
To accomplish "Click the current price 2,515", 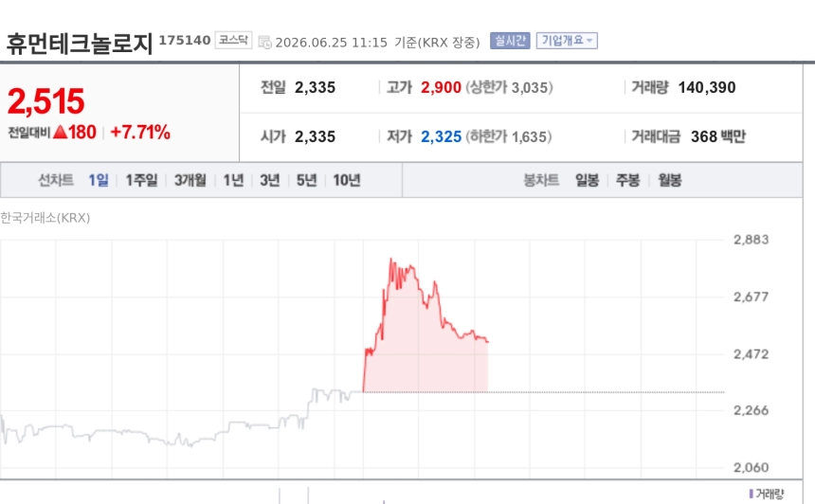I will pyautogui.click(x=45, y=100).
